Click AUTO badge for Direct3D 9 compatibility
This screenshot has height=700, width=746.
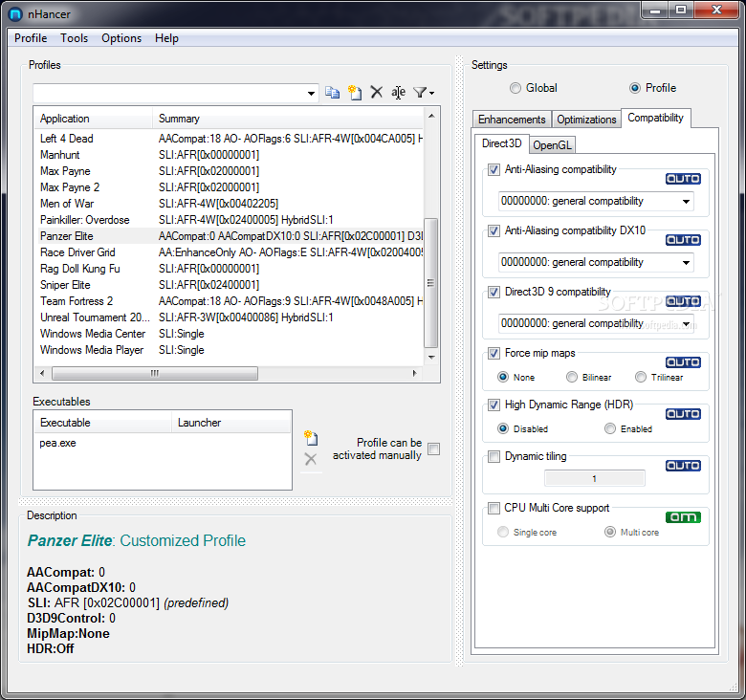click(x=683, y=301)
